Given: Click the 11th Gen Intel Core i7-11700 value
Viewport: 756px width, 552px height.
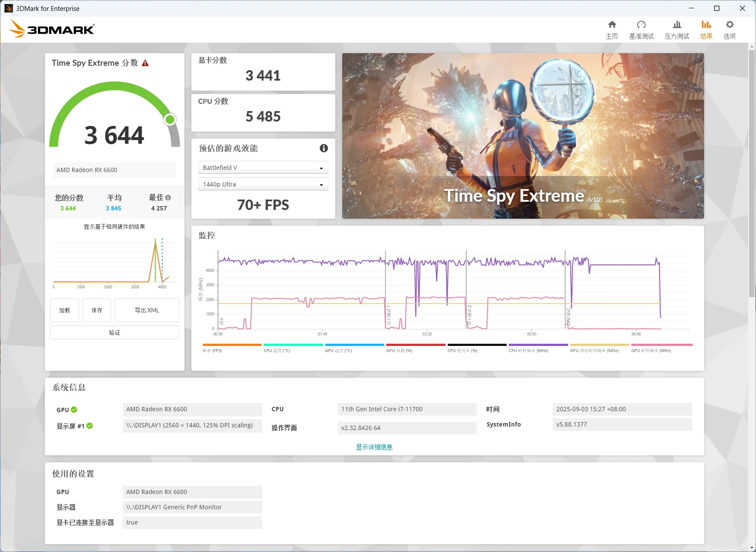Looking at the screenshot, I should pos(407,409).
